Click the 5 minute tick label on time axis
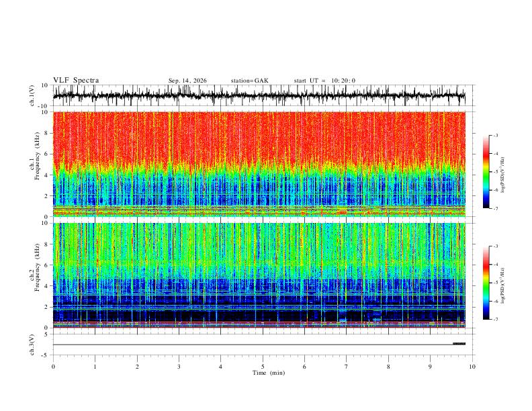 pyautogui.click(x=263, y=367)
